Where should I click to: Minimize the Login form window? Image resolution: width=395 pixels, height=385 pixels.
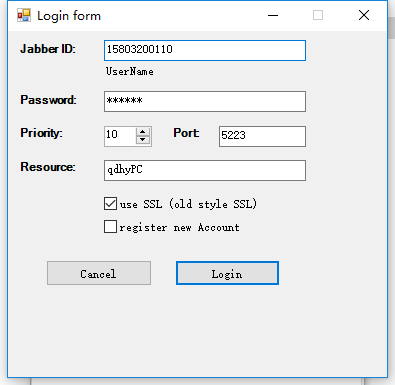pos(273,15)
